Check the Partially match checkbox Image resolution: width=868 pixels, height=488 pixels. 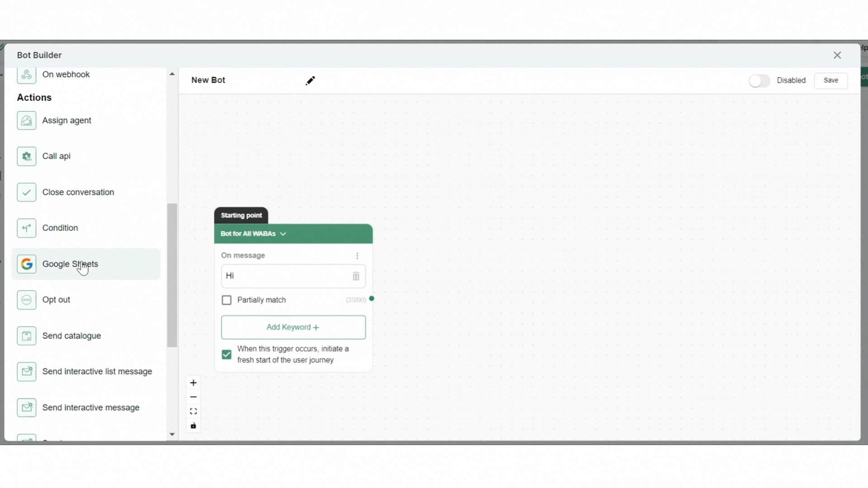[226, 300]
